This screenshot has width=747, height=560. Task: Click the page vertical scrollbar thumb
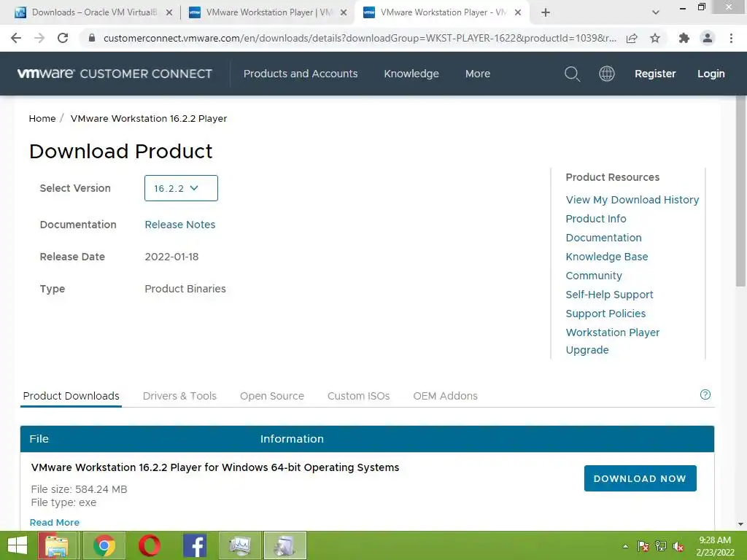click(x=741, y=190)
